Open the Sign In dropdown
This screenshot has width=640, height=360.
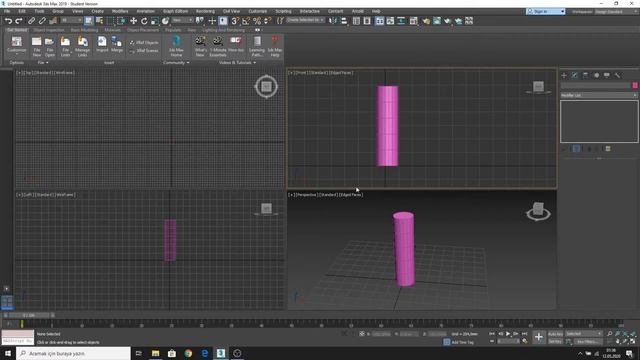pos(546,11)
